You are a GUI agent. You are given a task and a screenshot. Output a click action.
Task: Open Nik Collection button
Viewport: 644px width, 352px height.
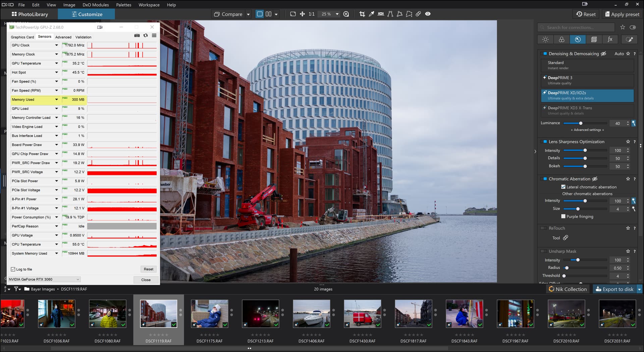[568, 289]
